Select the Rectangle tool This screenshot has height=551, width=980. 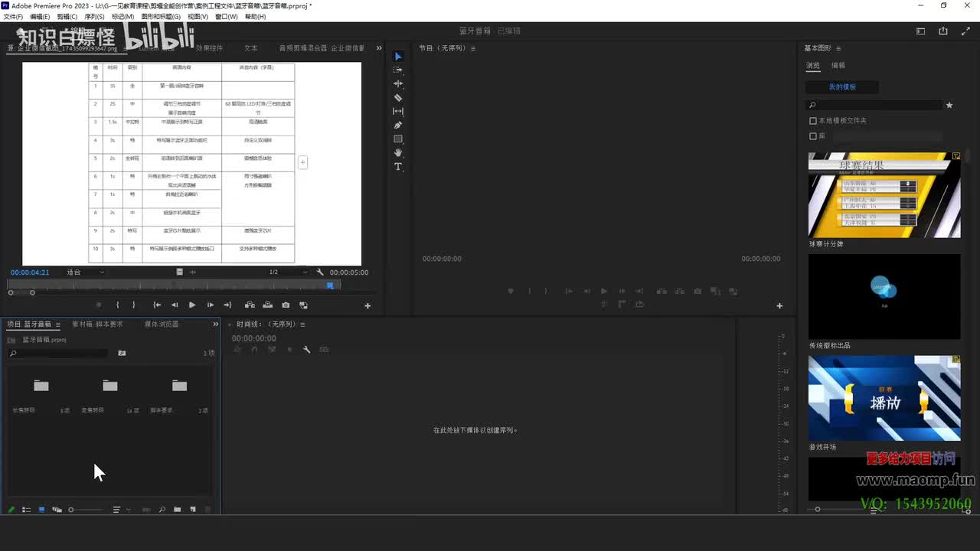click(x=398, y=139)
